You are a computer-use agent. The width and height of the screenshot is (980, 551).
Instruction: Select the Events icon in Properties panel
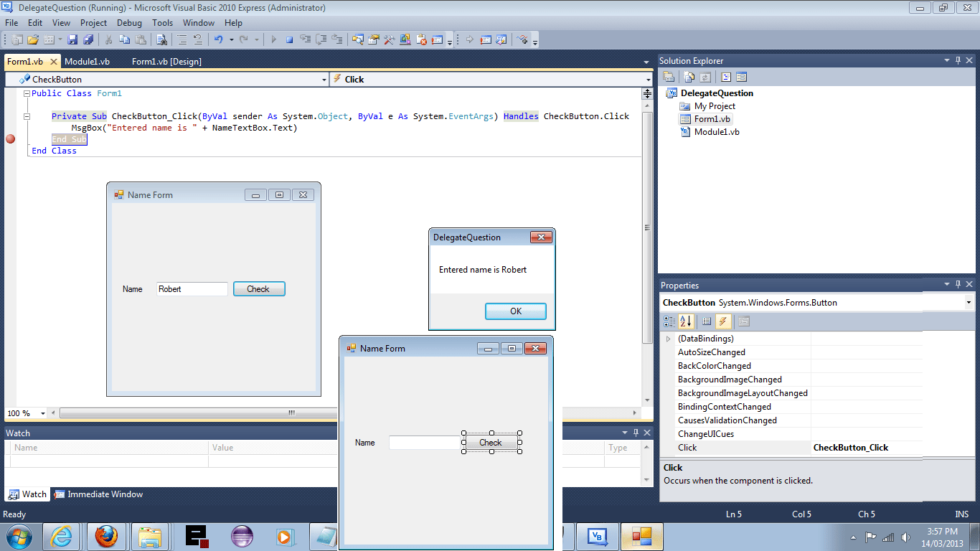tap(723, 321)
